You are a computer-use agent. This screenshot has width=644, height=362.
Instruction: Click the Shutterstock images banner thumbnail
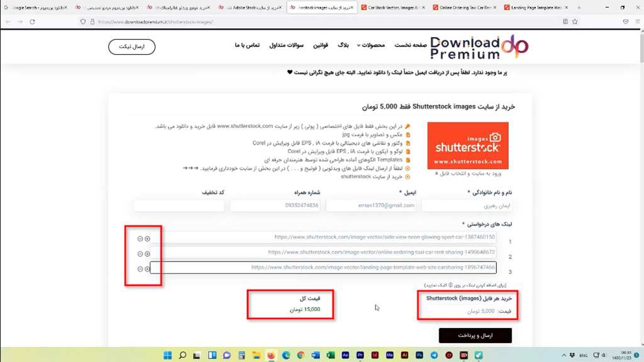[468, 145]
